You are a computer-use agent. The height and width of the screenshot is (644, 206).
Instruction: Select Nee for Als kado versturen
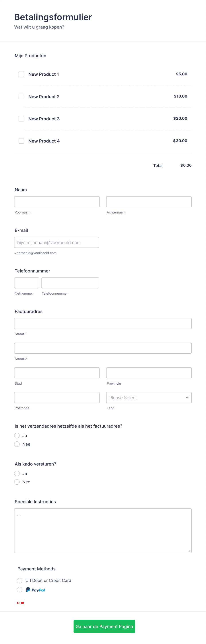(x=17, y=482)
